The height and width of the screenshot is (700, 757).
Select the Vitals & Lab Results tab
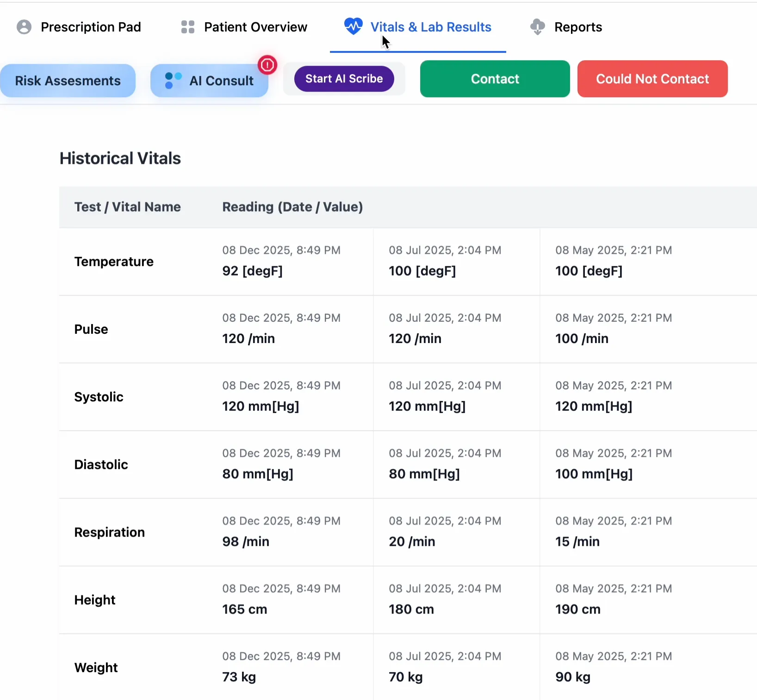pyautogui.click(x=430, y=26)
